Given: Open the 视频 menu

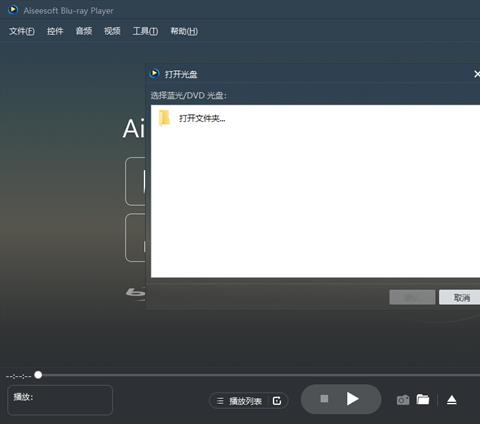Looking at the screenshot, I should [112, 31].
